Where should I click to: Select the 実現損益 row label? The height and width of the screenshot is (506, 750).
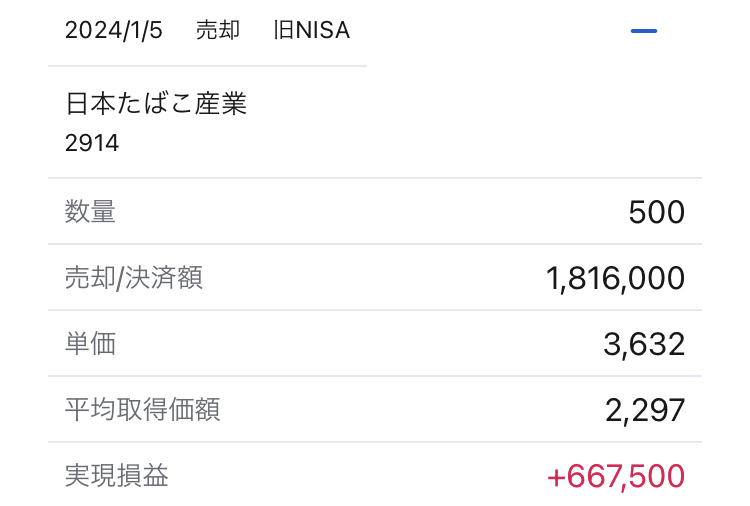point(117,475)
